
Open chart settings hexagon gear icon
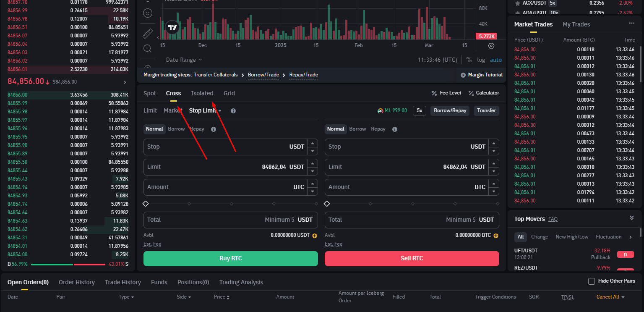[491, 45]
